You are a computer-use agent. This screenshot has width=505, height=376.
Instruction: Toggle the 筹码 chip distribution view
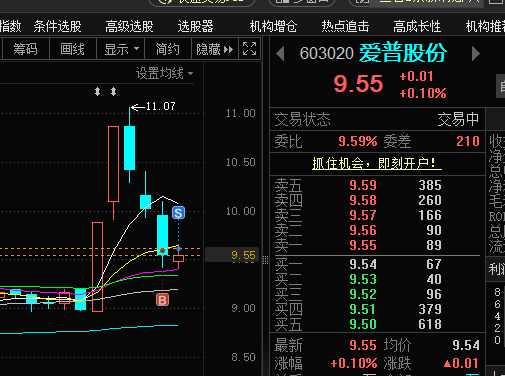(x=25, y=49)
